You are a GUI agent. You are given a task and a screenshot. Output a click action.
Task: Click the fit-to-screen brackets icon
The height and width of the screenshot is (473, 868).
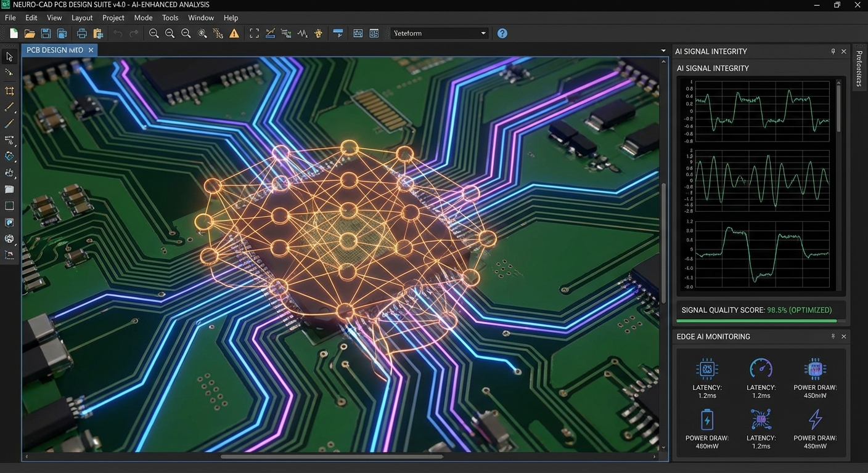click(254, 33)
